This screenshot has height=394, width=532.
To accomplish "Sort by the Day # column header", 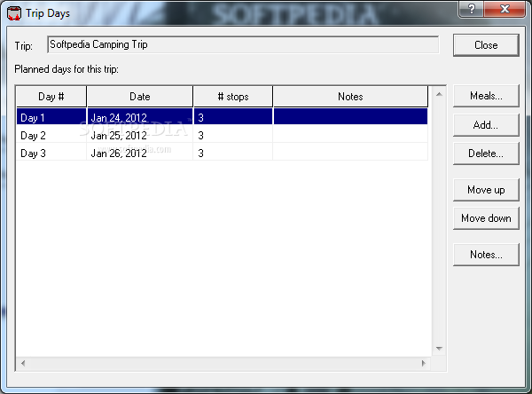I will tap(51, 97).
